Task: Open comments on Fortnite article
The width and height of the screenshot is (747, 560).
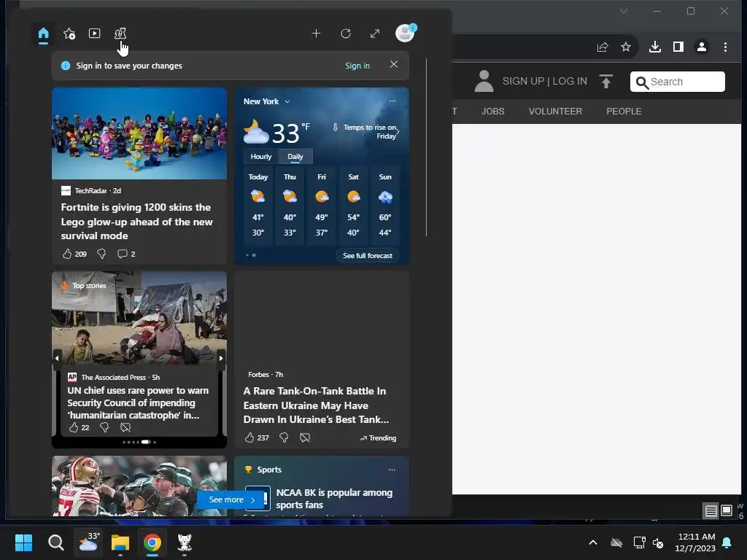Action: coord(126,254)
